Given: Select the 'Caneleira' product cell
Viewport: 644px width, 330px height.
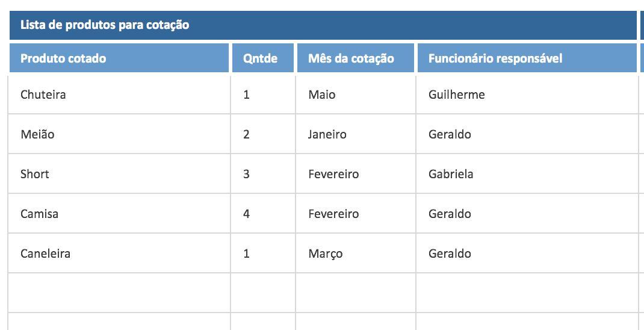Looking at the screenshot, I should click(119, 254).
